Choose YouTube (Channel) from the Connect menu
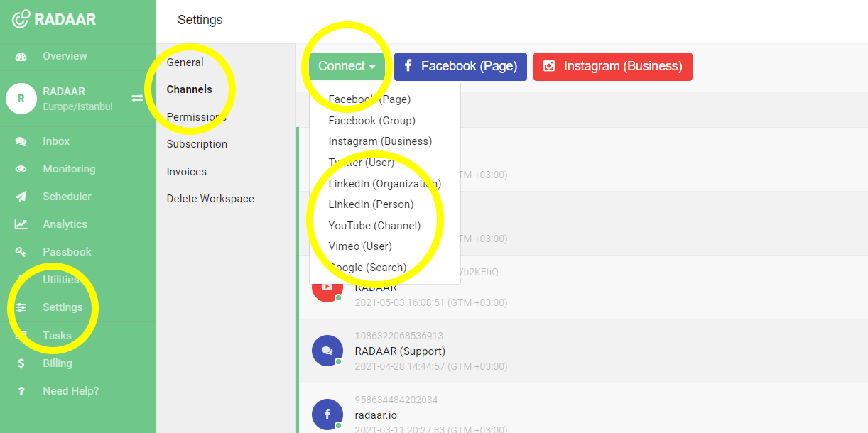The width and height of the screenshot is (868, 433). pyautogui.click(x=374, y=225)
